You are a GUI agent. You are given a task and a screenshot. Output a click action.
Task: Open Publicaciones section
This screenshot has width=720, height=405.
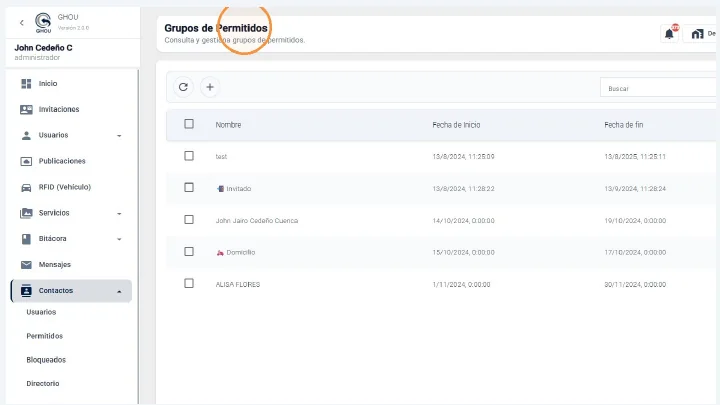(62, 161)
